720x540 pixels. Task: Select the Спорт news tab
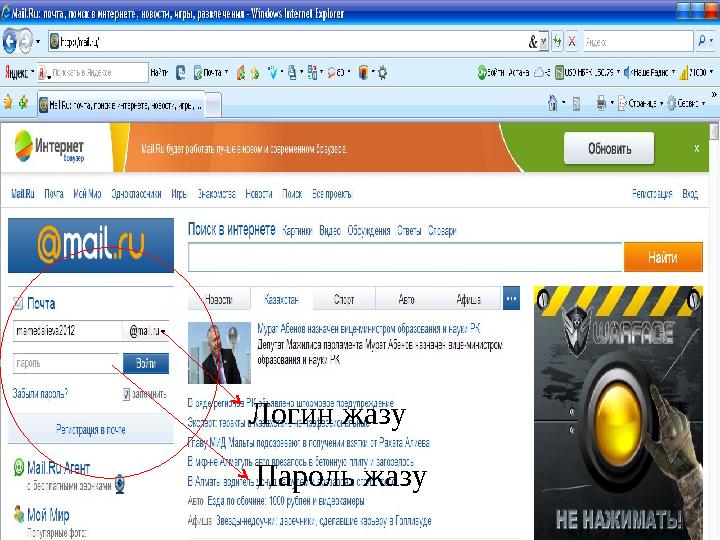[344, 299]
